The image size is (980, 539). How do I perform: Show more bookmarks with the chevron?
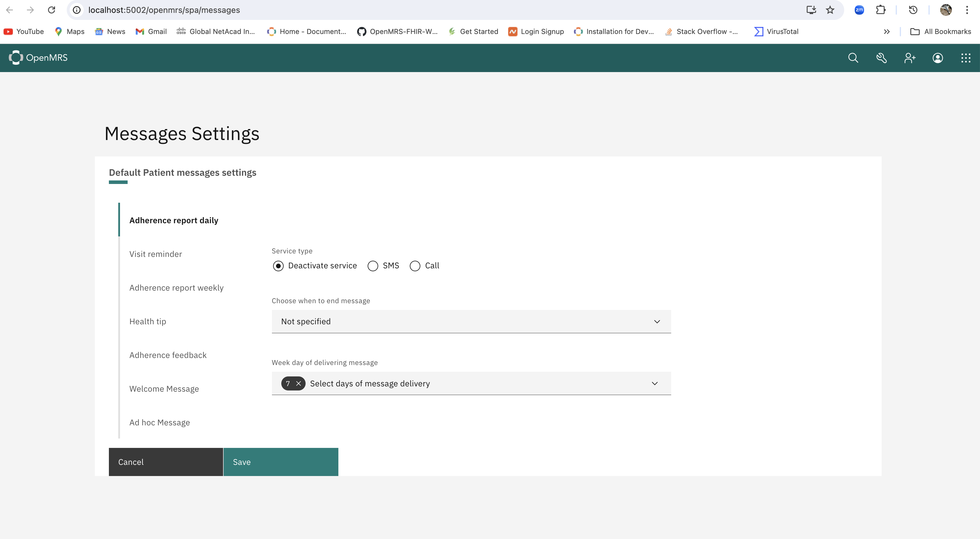[x=887, y=32]
